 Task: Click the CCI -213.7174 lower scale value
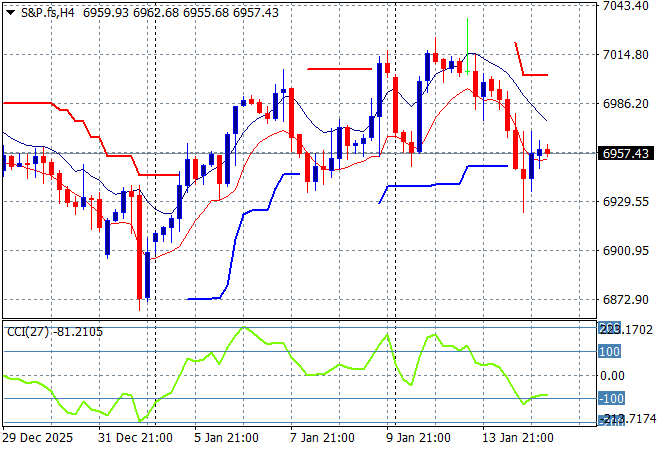[627, 419]
